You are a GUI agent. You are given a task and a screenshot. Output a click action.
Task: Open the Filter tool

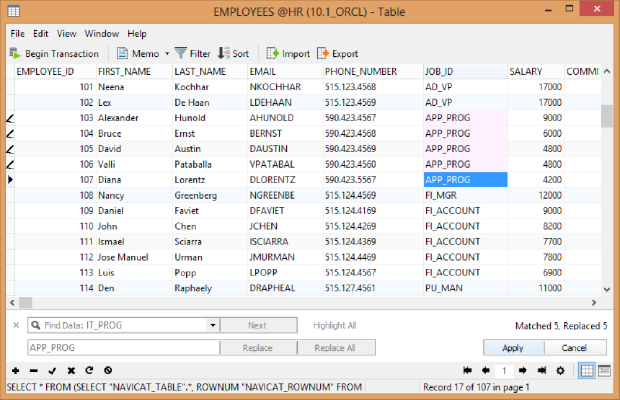tap(193, 53)
